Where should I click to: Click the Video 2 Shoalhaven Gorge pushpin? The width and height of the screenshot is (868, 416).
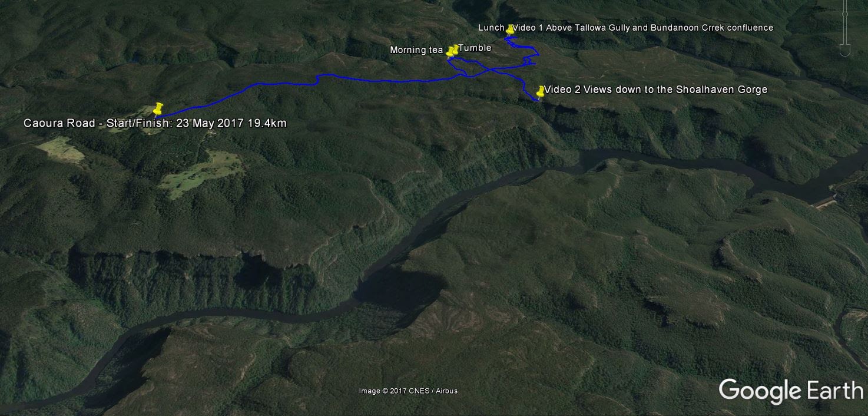pyautogui.click(x=541, y=91)
